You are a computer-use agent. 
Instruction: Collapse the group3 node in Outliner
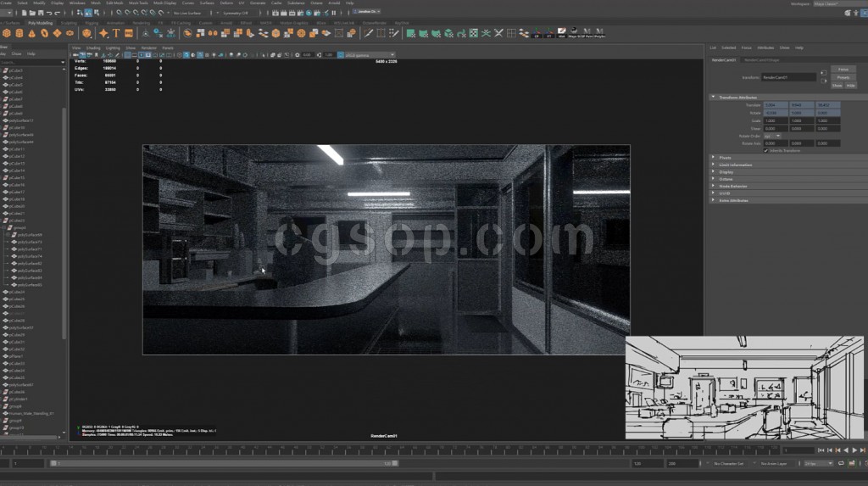[x=4, y=228]
